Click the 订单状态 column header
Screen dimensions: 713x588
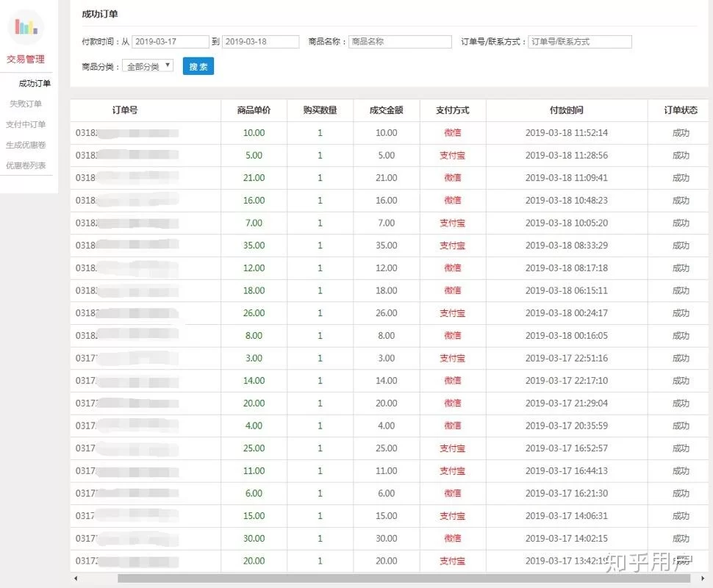(x=681, y=110)
